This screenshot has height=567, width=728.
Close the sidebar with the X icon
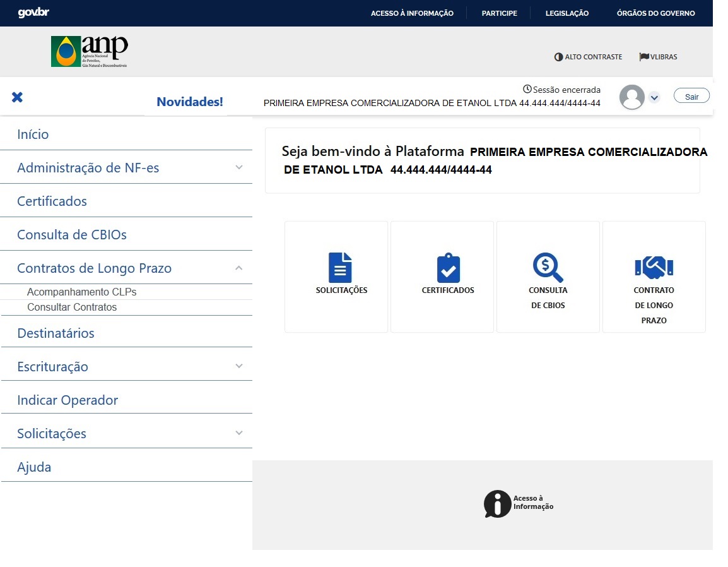coord(18,97)
